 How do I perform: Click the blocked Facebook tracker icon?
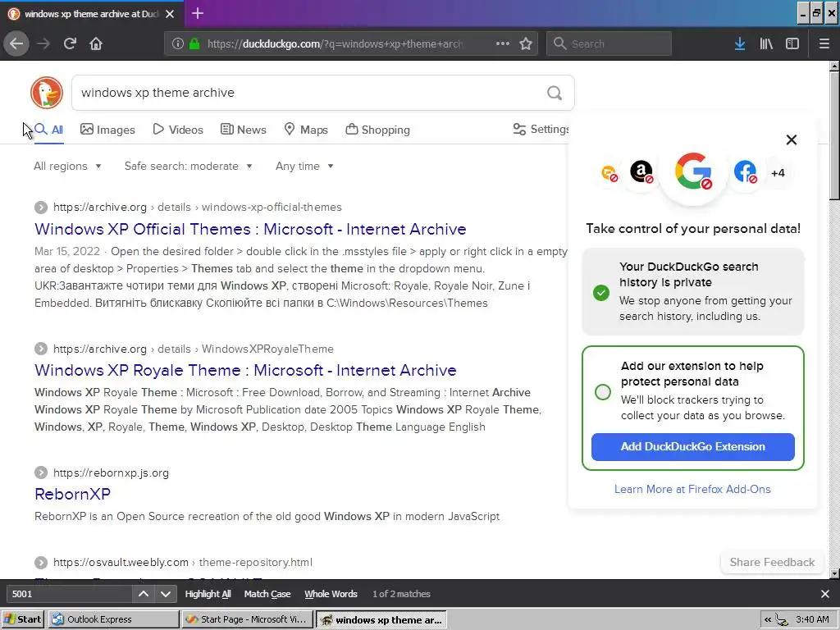point(745,172)
